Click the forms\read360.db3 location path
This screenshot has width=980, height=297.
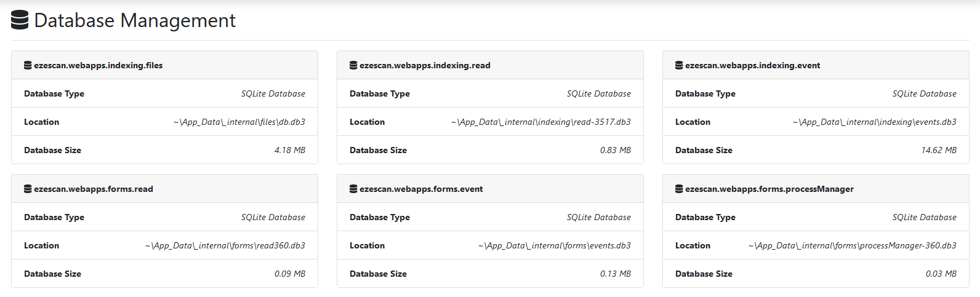[225, 245]
